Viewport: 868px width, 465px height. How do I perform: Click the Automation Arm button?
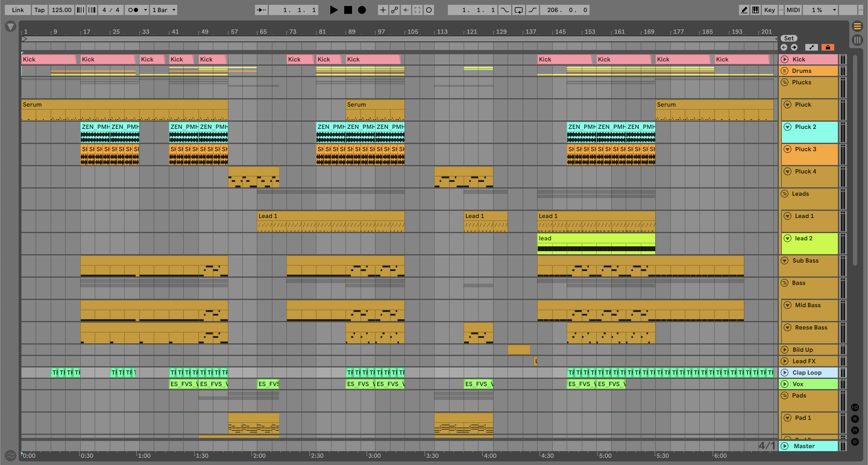tap(394, 10)
